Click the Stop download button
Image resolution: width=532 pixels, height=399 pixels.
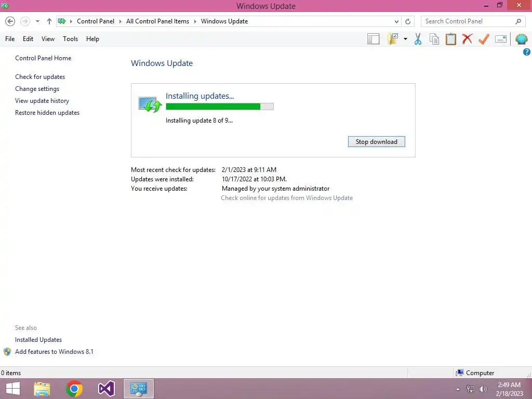click(x=376, y=142)
